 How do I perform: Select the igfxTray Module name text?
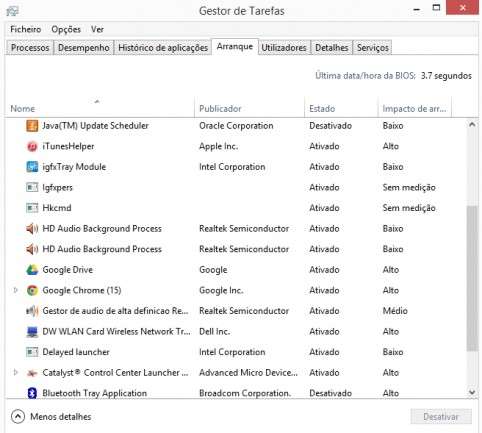[x=74, y=167]
